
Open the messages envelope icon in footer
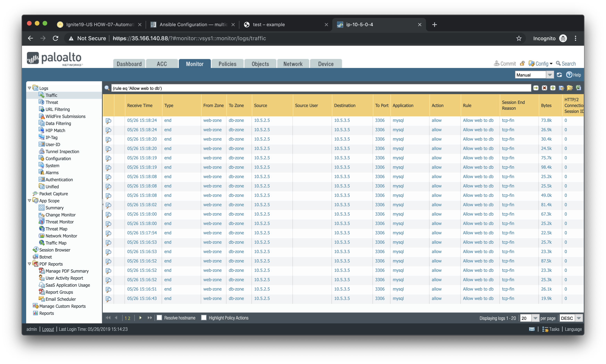point(532,329)
